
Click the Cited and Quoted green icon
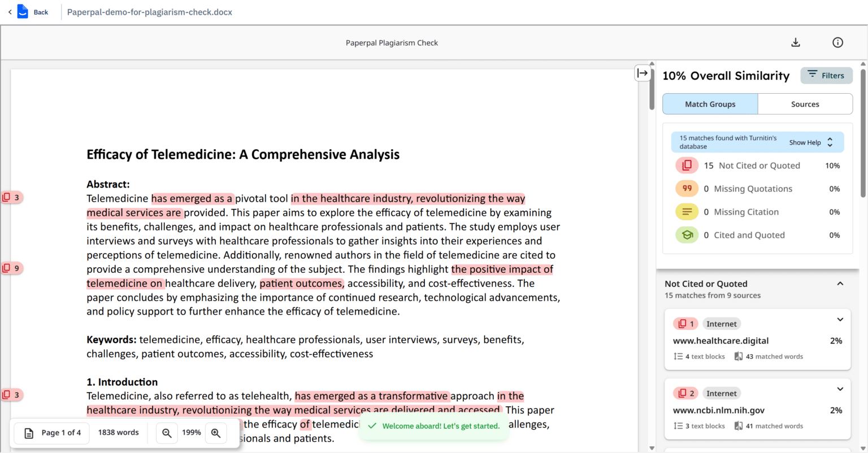click(x=687, y=235)
